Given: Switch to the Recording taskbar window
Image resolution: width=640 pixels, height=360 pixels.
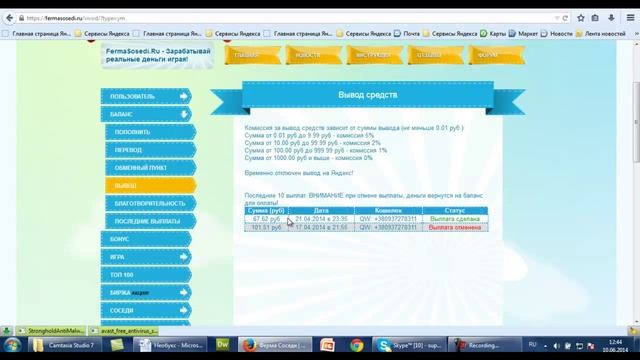Looking at the screenshot, I should click(485, 345).
